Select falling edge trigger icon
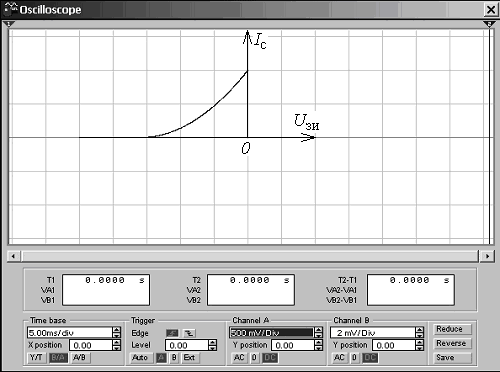This screenshot has width=500, height=372. pyautogui.click(x=189, y=333)
